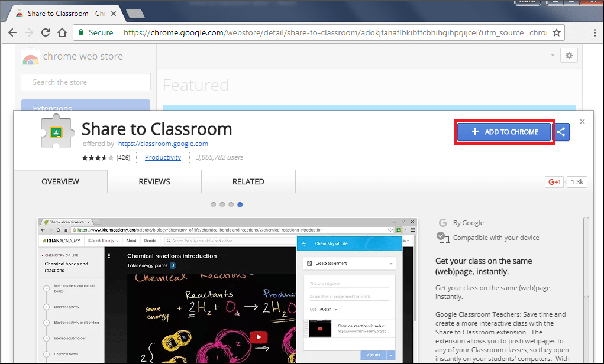
Task: Click the Compatible with your device icon
Action: [442, 238]
